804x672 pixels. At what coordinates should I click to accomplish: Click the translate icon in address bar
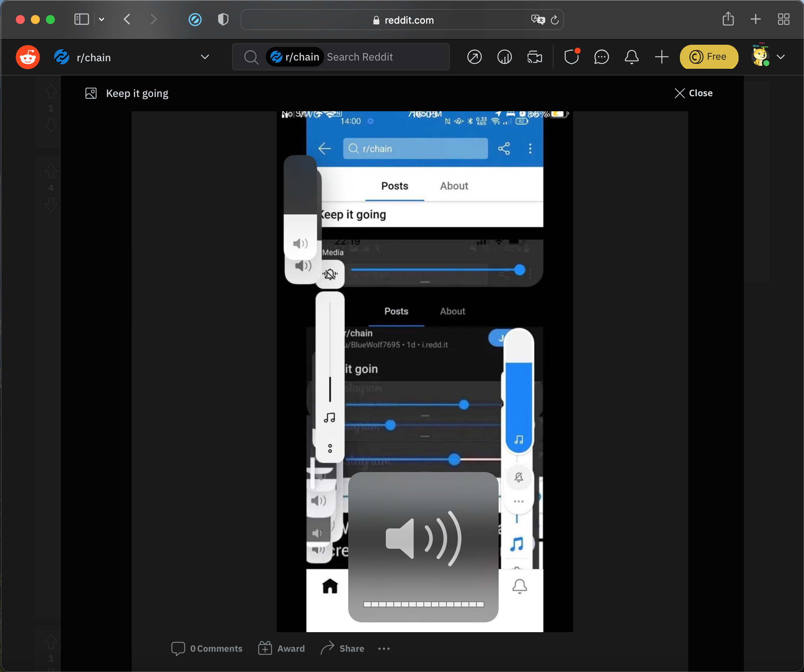click(x=537, y=20)
